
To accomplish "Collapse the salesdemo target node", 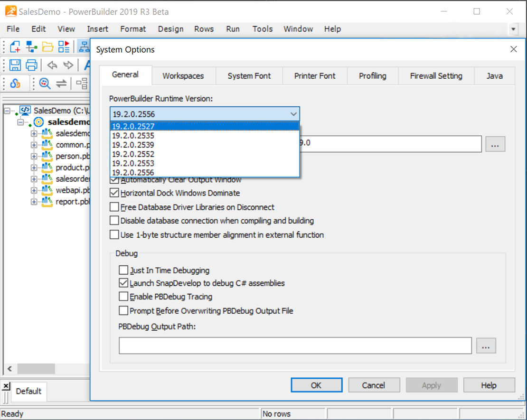I will pyautogui.click(x=20, y=122).
